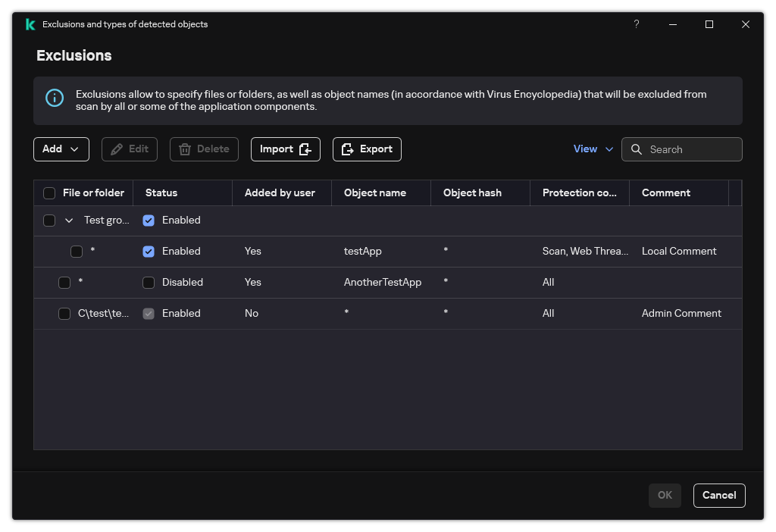Screen dimensions: 776x532
Task: Click the Cancel button
Action: (x=719, y=496)
